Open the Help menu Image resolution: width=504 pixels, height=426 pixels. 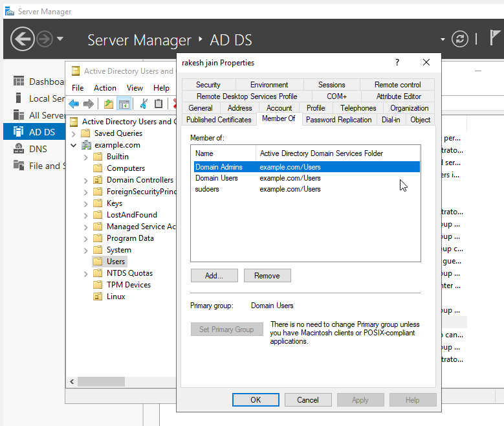coord(161,88)
